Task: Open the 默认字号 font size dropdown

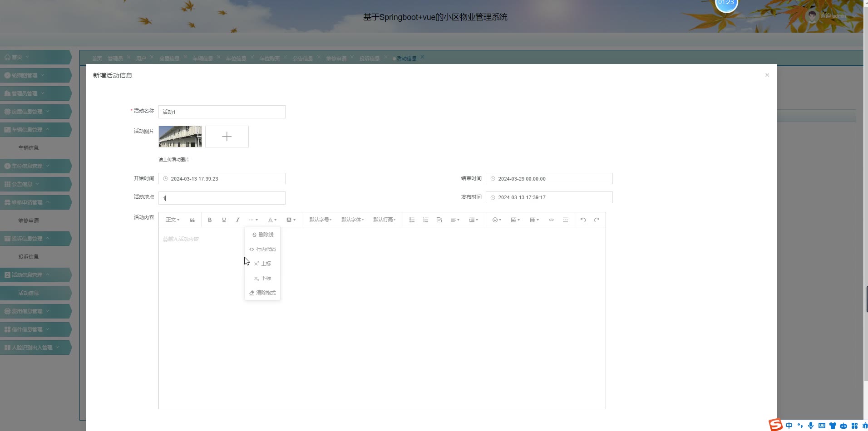Action: coord(321,220)
